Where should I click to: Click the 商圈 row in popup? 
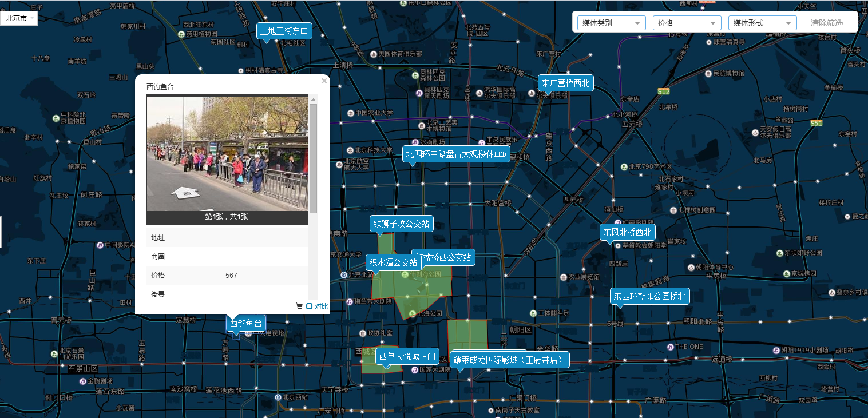pyautogui.click(x=228, y=257)
